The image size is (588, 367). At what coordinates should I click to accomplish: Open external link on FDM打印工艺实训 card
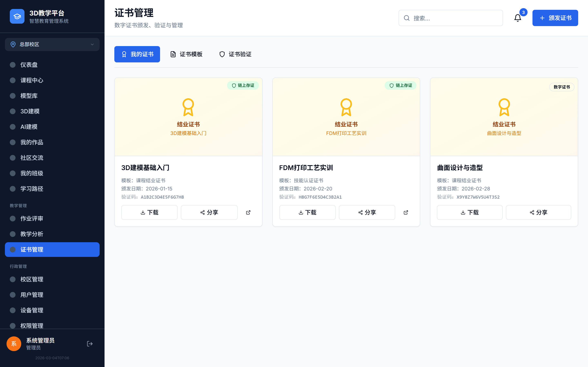coord(406,212)
